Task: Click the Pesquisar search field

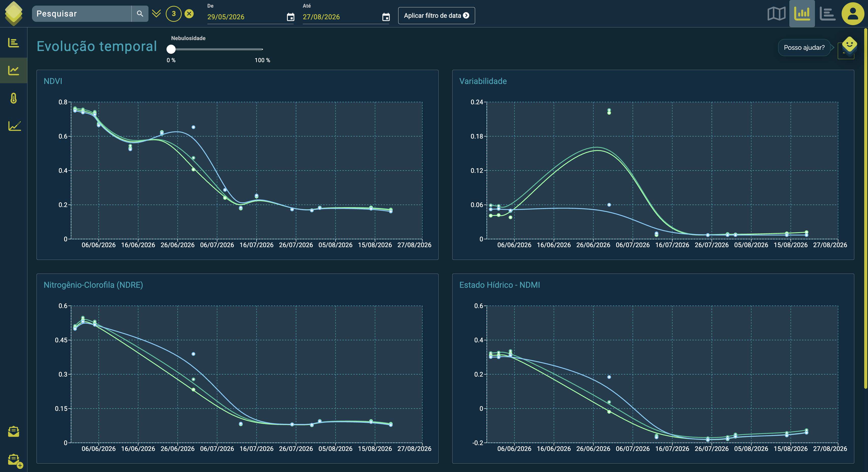Action: coord(82,14)
